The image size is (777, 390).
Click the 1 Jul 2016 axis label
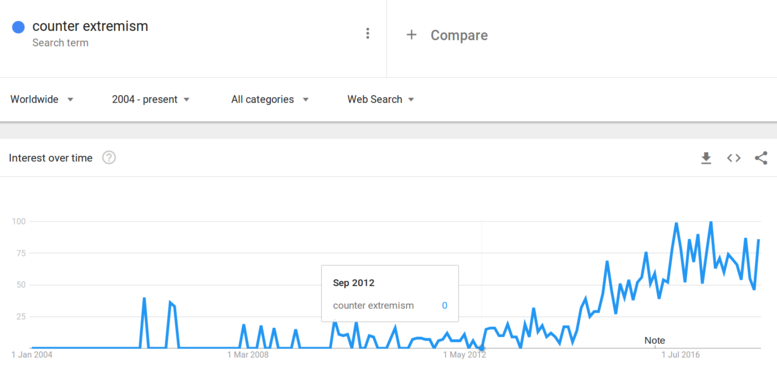681,355
